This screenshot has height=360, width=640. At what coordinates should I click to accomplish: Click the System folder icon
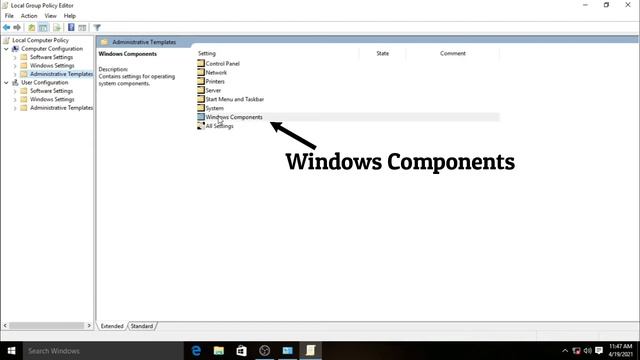(x=201, y=108)
